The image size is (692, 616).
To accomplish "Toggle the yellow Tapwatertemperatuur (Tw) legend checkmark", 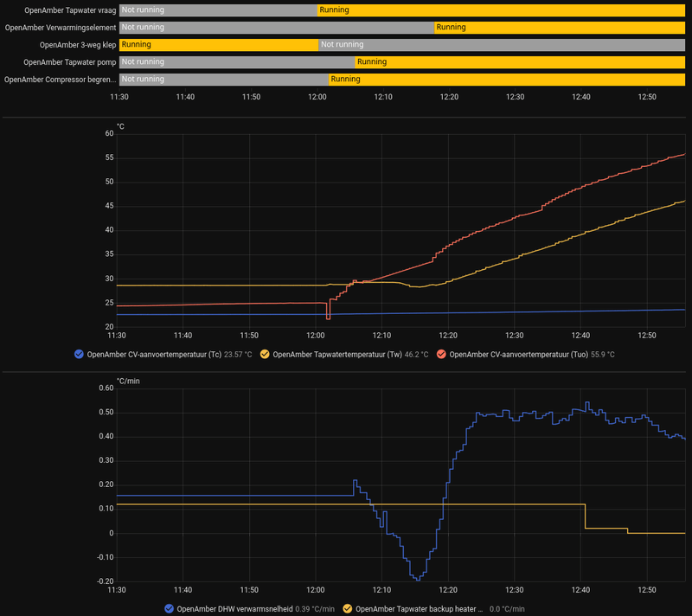I will pos(265,355).
